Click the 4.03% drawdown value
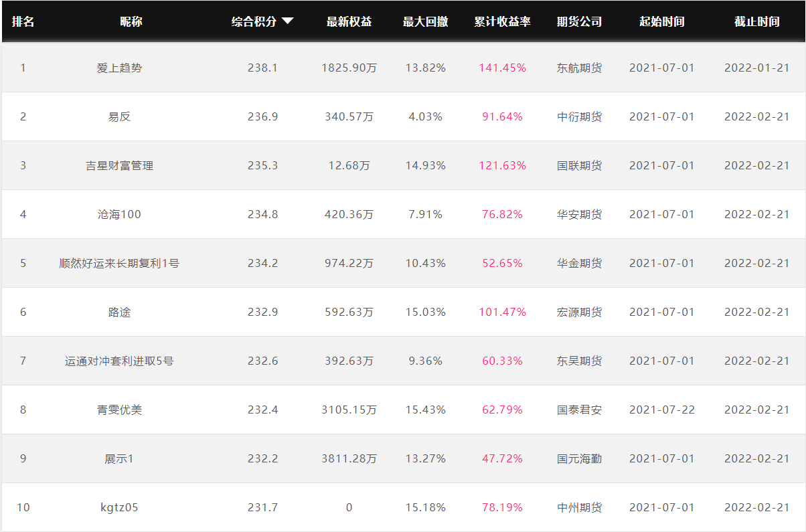 coord(426,116)
